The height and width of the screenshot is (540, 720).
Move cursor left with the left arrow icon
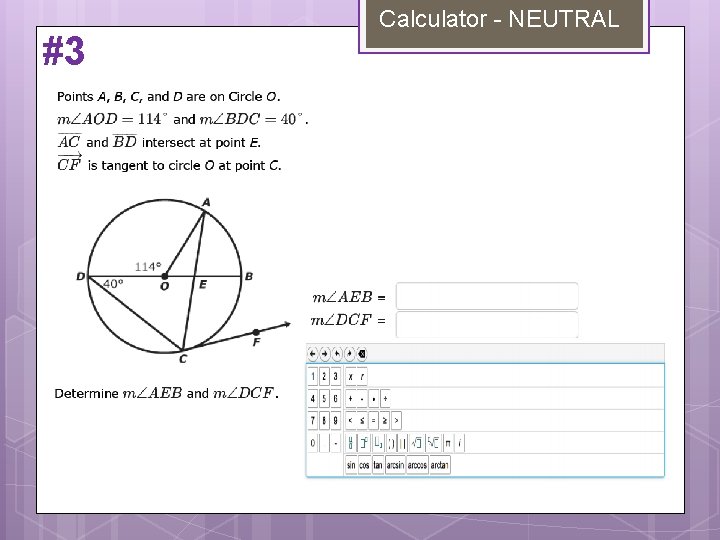(x=313, y=354)
